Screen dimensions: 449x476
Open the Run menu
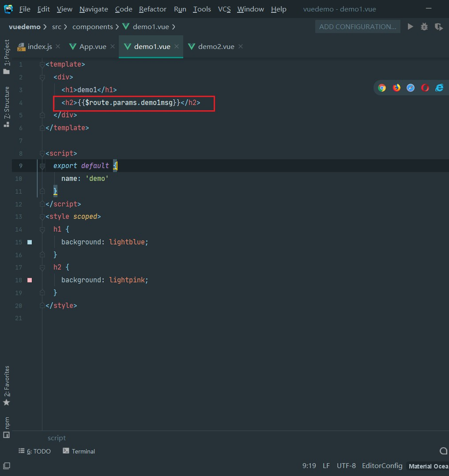coord(180,9)
